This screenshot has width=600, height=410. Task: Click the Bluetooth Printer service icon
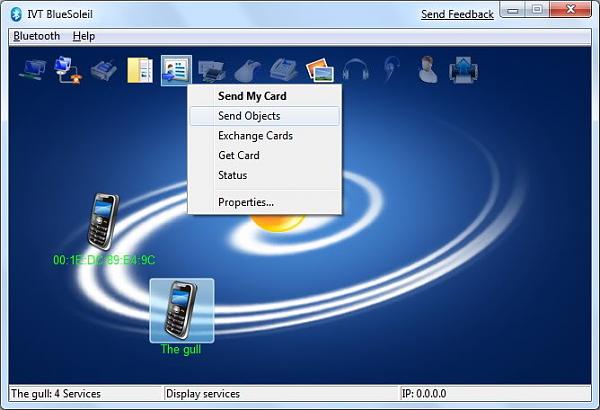coord(212,71)
